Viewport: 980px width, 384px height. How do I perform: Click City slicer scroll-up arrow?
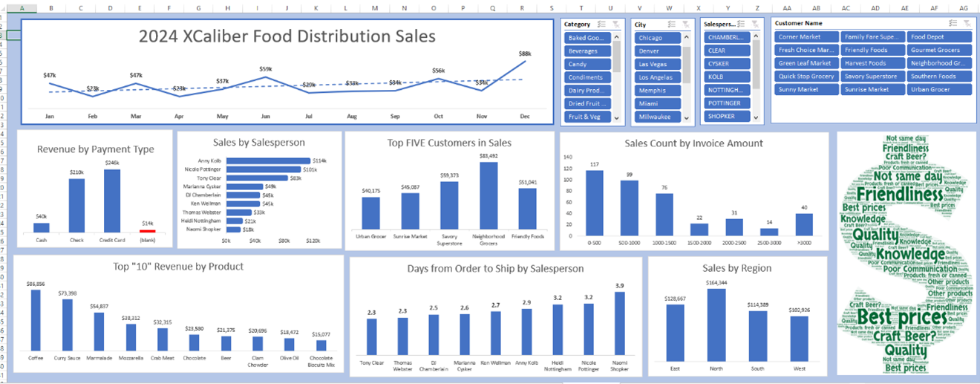coord(687,36)
